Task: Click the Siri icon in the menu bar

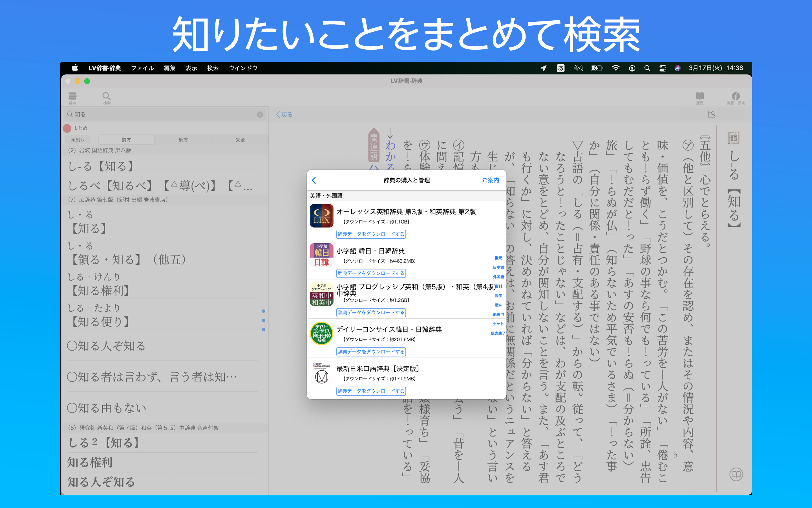Action: (x=678, y=68)
